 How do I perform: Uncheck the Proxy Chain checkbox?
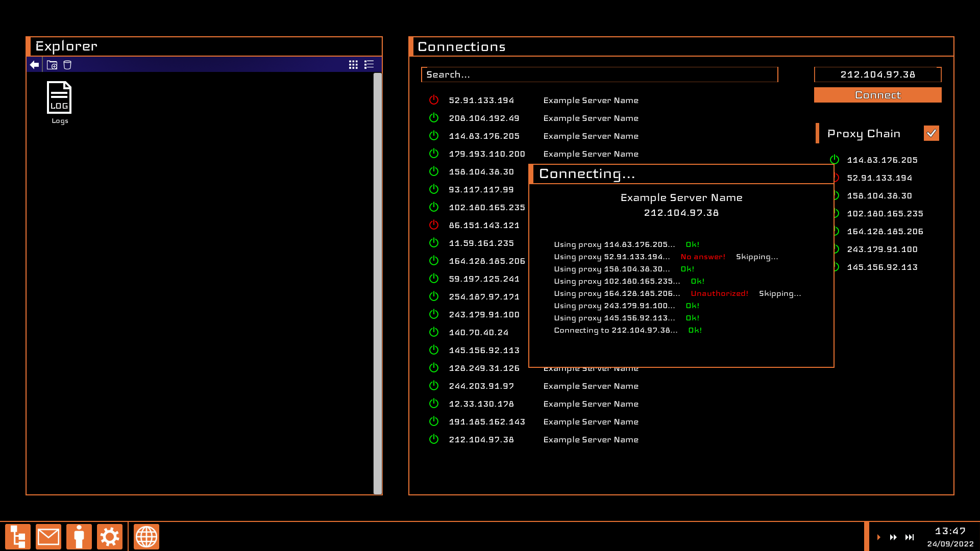(931, 133)
